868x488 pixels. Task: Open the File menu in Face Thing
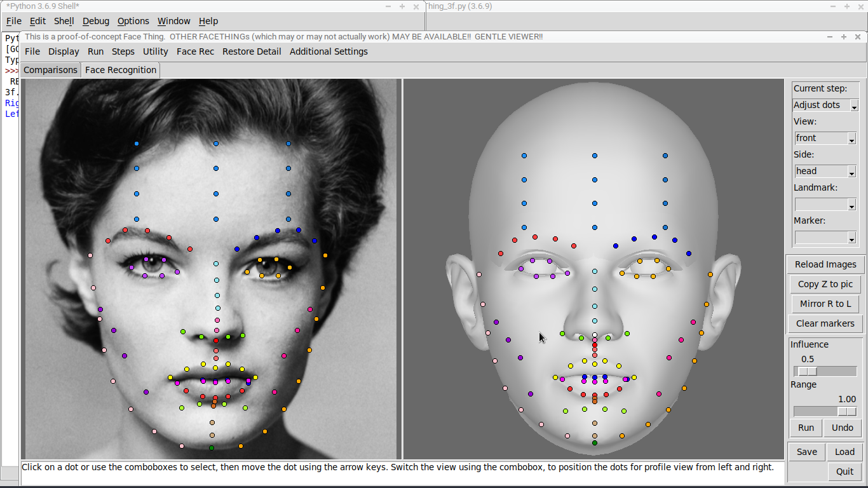pyautogui.click(x=32, y=51)
